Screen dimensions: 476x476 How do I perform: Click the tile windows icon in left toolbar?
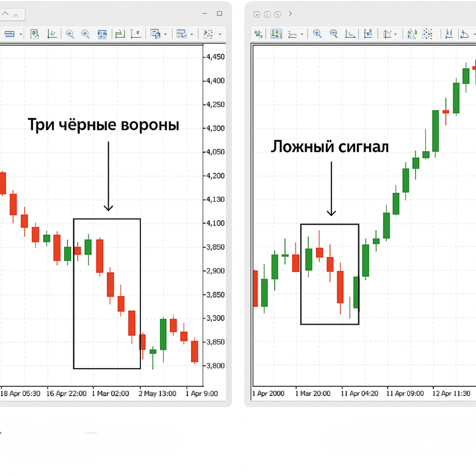(x=102, y=34)
